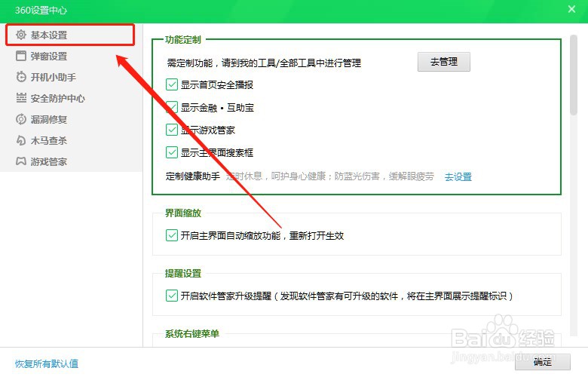This screenshot has width=588, height=377.
Task: Click the 360设置中心 title text
Action: pyautogui.click(x=41, y=10)
